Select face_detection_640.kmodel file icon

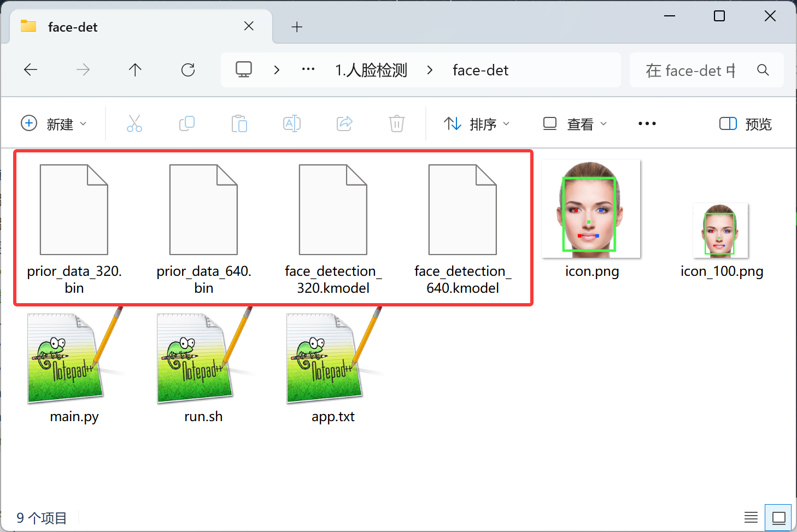pyautogui.click(x=462, y=210)
